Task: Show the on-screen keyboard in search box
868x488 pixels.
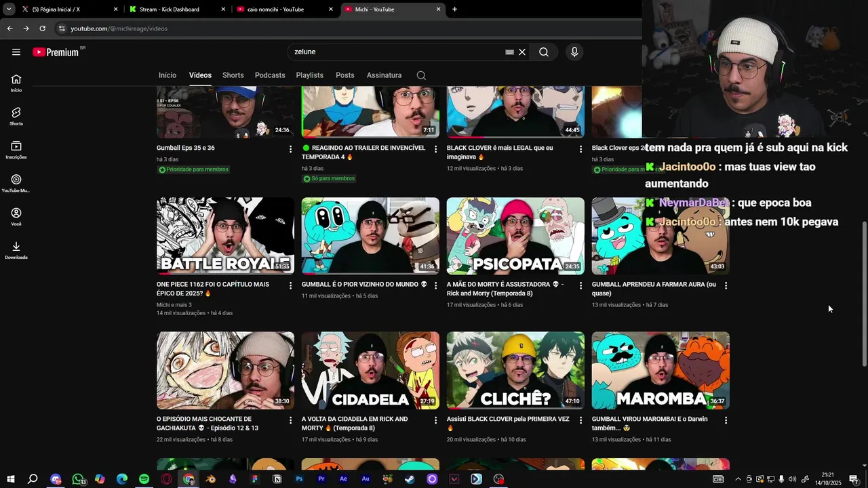Action: click(x=509, y=52)
